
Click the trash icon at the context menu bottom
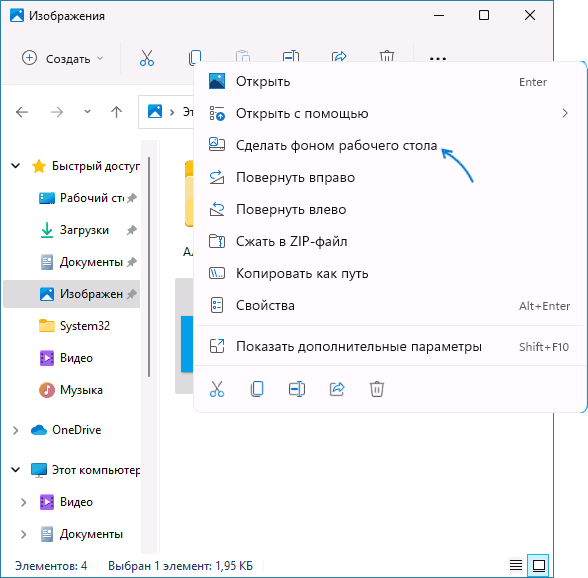377,389
